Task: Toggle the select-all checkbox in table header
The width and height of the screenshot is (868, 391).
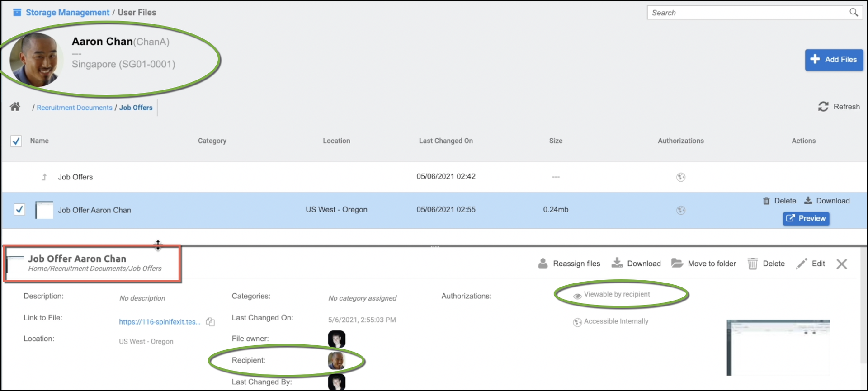Action: coord(16,141)
